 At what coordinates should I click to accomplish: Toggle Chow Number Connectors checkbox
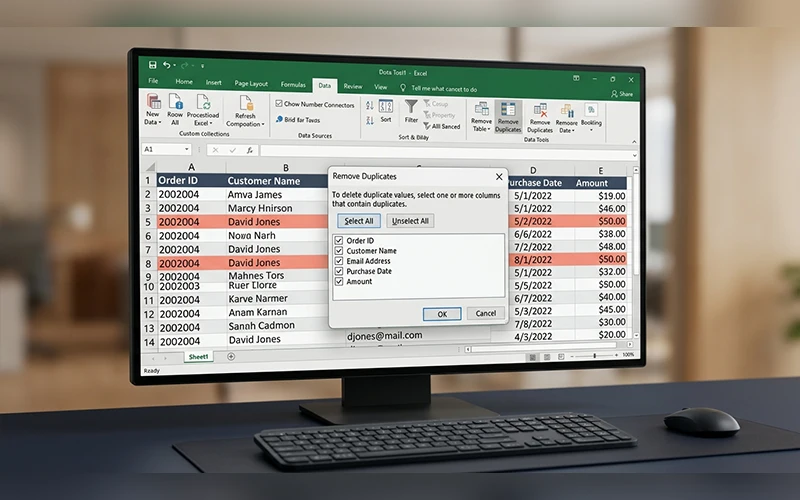coord(279,104)
